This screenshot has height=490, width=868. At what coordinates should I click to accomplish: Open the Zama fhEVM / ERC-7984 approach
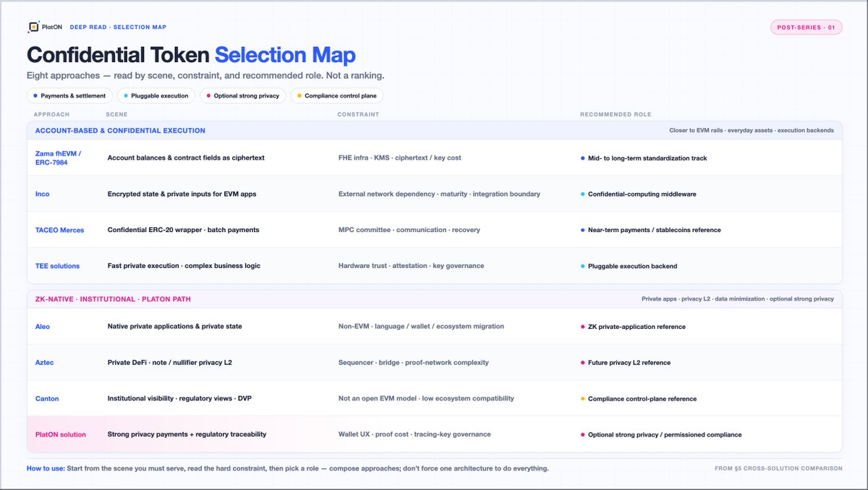pyautogui.click(x=59, y=158)
